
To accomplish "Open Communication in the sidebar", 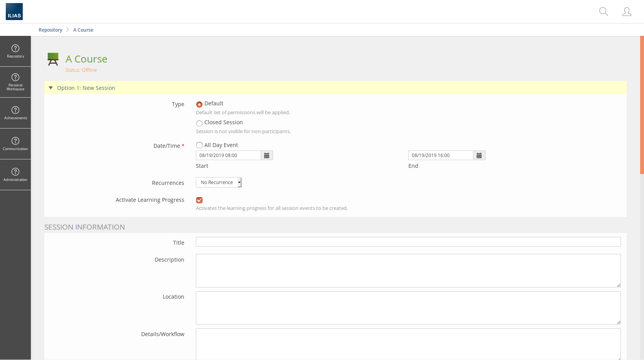I will pos(15,144).
